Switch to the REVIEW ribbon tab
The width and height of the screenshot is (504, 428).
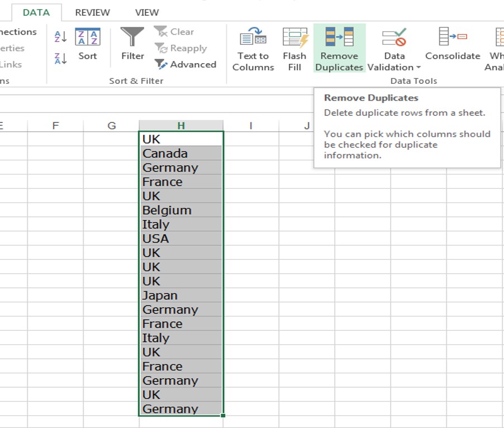(x=93, y=12)
